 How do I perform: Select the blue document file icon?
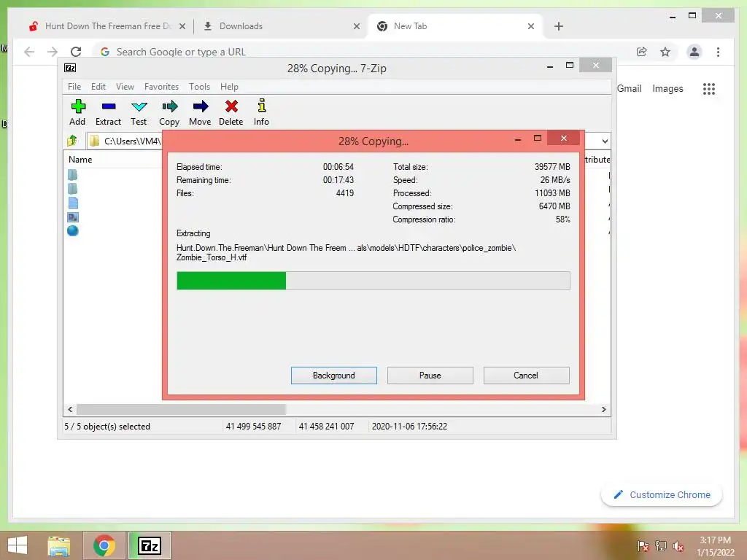click(73, 203)
